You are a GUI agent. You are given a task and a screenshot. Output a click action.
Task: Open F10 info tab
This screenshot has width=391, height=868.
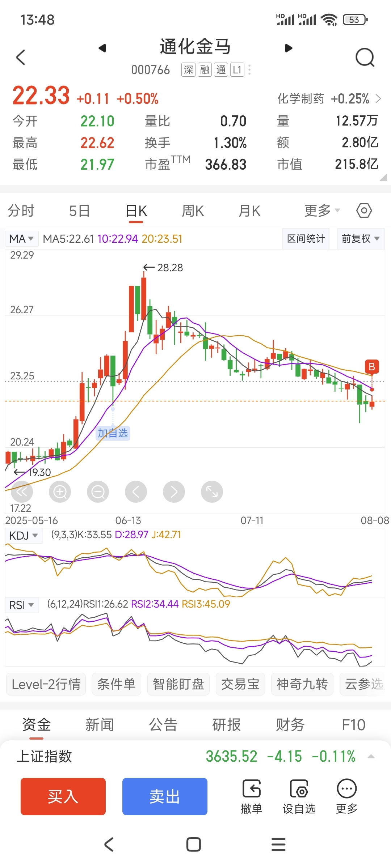pos(354,724)
